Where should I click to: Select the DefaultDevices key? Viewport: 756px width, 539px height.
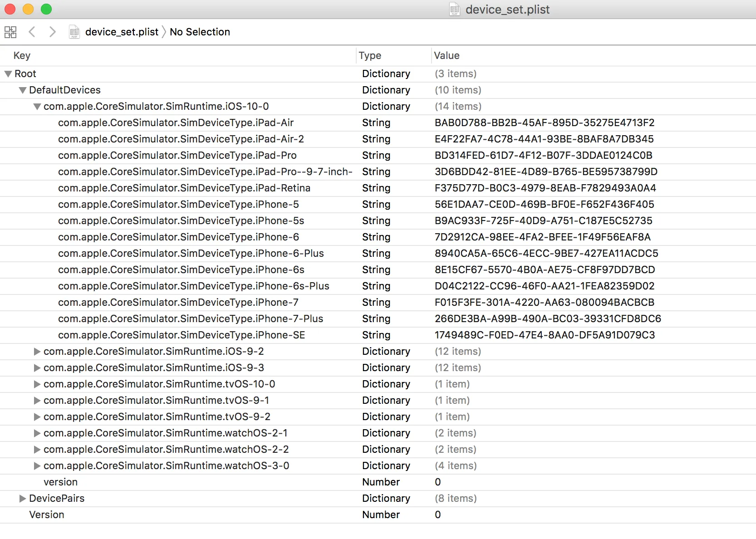pyautogui.click(x=65, y=90)
